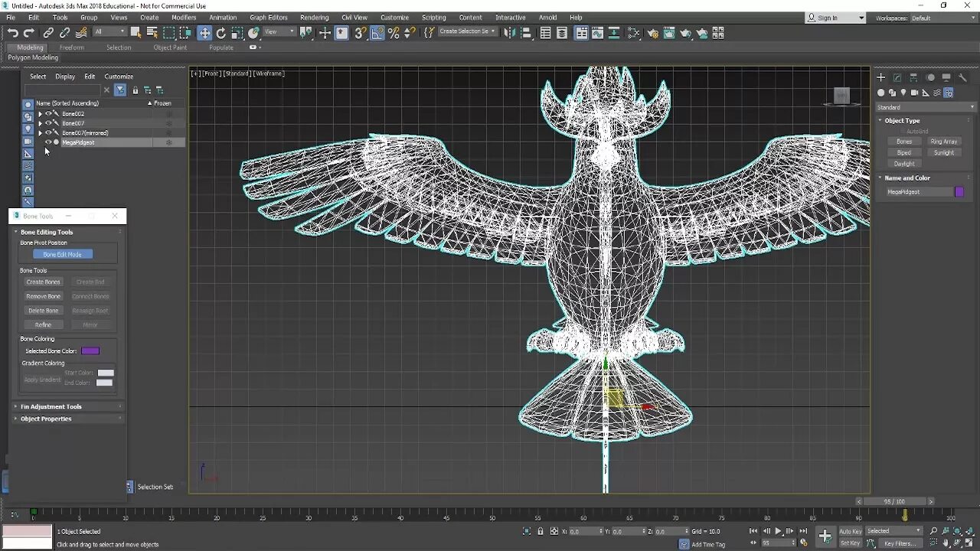
Task: Open the Standard category dropdown in Create panel
Action: (x=926, y=107)
